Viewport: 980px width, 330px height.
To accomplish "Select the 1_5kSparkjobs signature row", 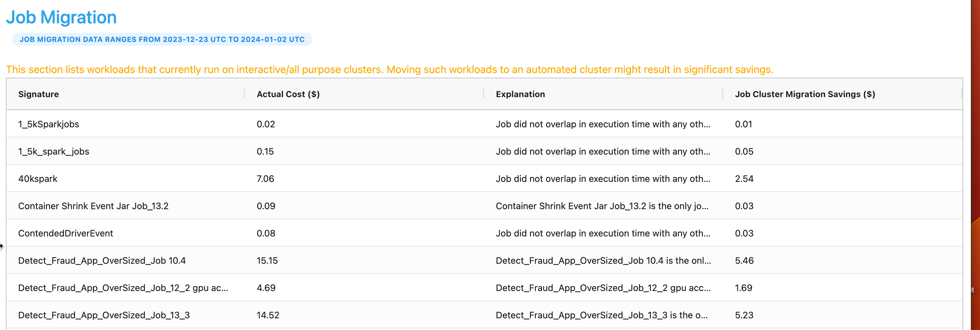I will [x=49, y=124].
